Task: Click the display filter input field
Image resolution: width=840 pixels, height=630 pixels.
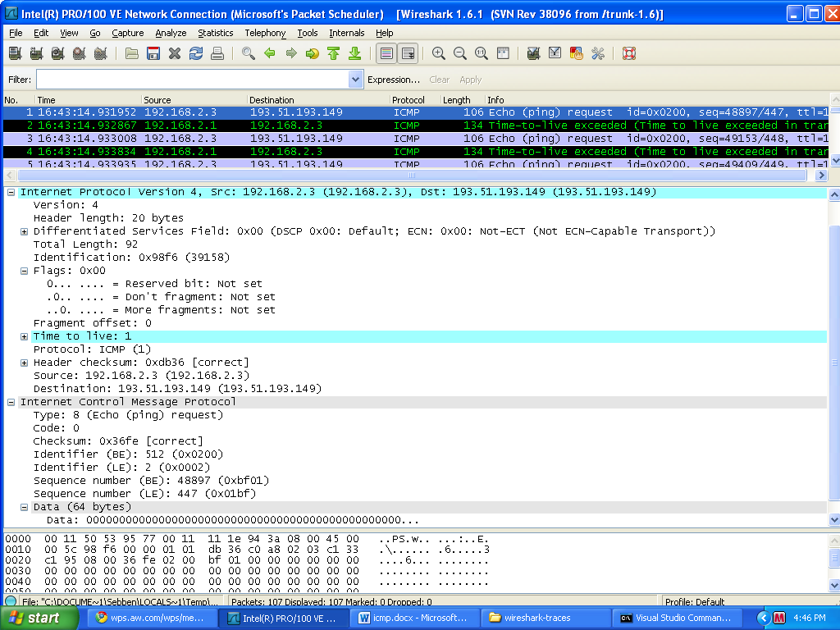Action: 194,80
